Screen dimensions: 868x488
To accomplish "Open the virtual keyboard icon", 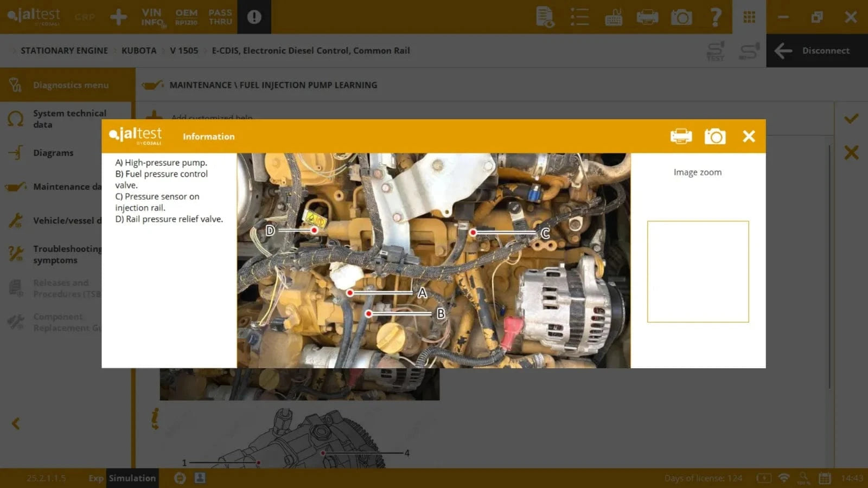I will [613, 16].
